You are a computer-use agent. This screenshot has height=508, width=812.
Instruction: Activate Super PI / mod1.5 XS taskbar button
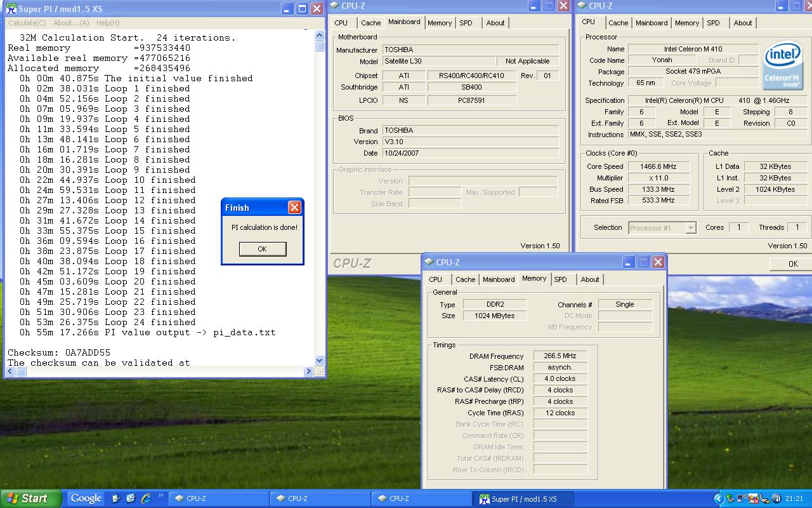[523, 498]
